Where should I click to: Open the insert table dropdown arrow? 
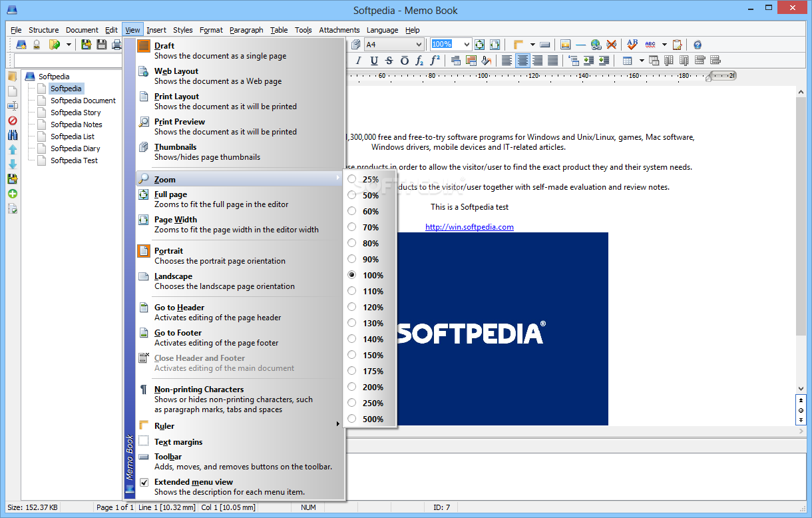tap(642, 61)
